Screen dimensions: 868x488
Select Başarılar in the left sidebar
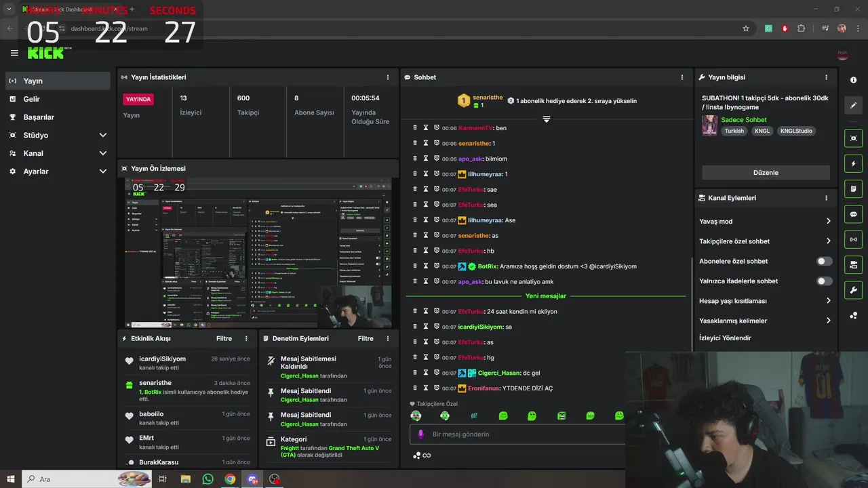57,117
